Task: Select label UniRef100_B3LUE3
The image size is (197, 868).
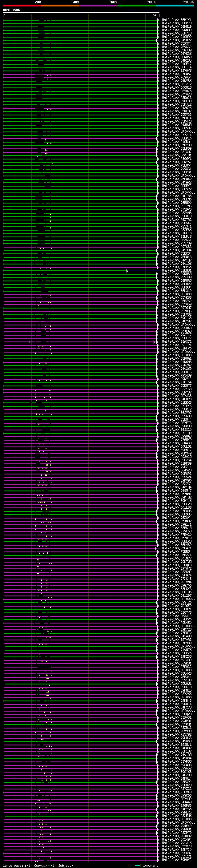Action: click(176, 216)
